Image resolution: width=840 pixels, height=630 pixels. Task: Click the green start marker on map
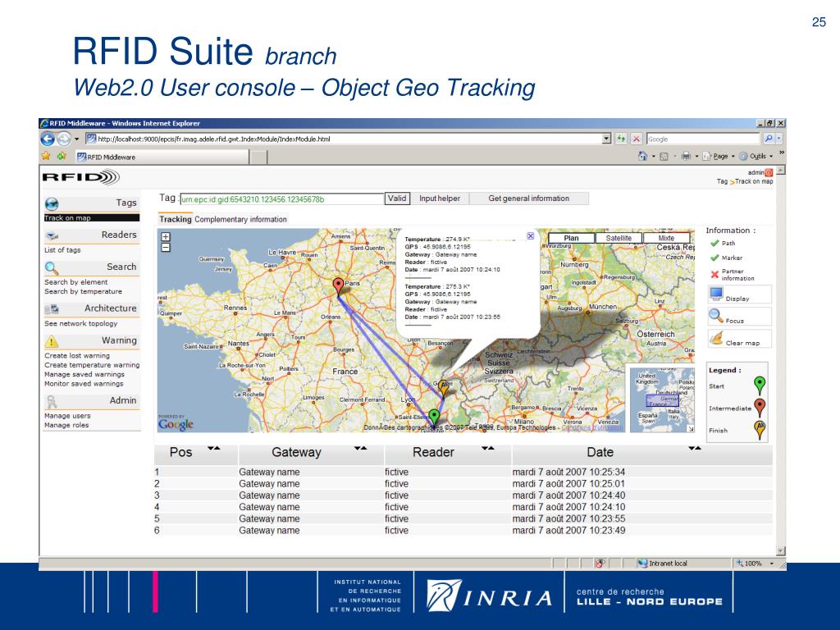point(435,418)
